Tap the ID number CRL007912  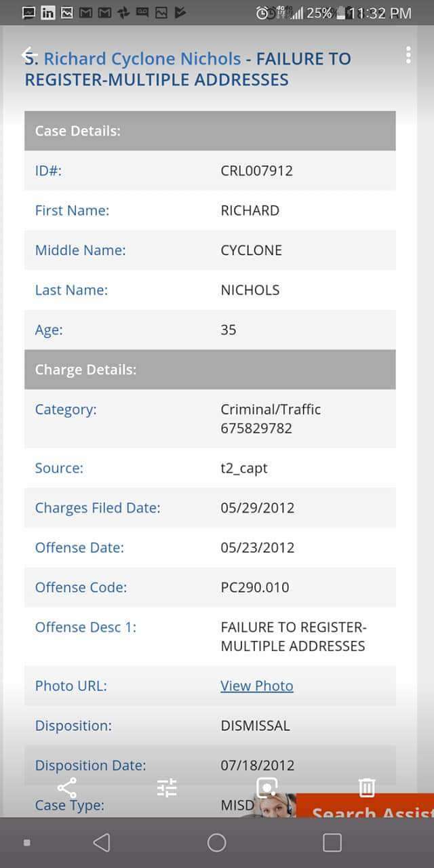pos(256,170)
